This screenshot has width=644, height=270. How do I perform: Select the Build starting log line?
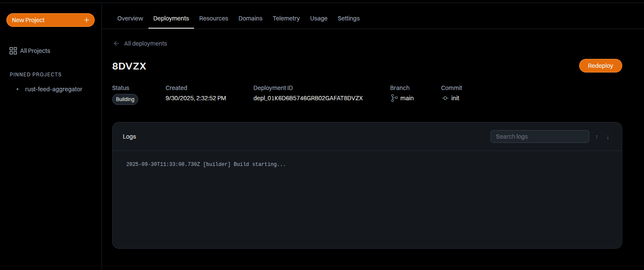point(206,164)
